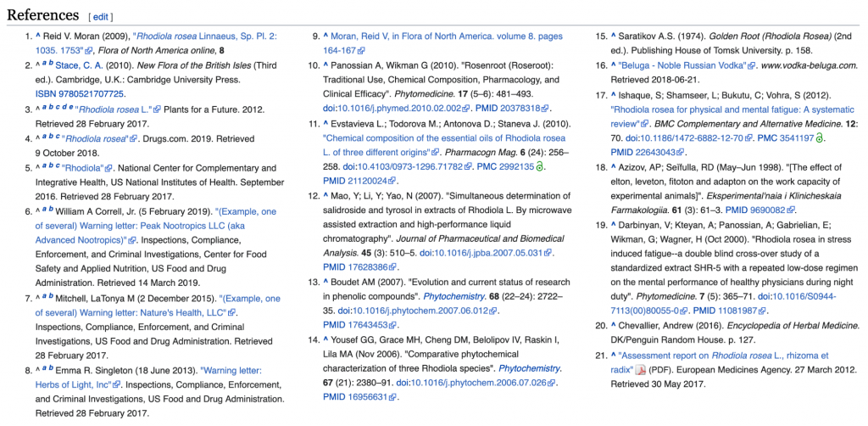This screenshot has height=426, width=868.
Task: Click external-link icon after PMID 9690082
Action: [791, 210]
